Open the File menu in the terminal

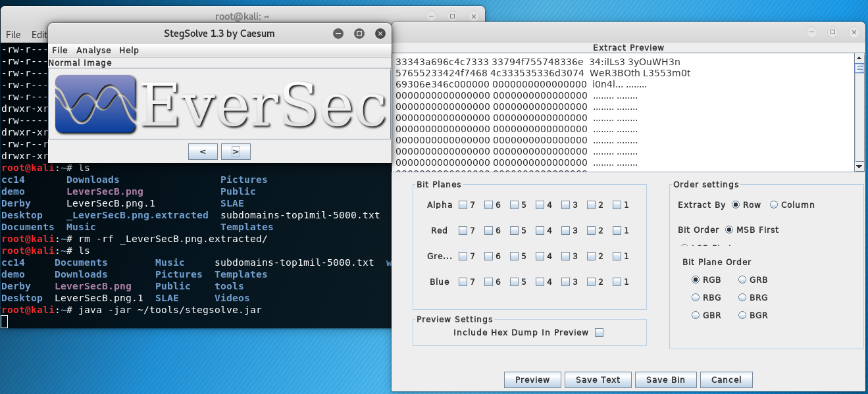coord(13,35)
